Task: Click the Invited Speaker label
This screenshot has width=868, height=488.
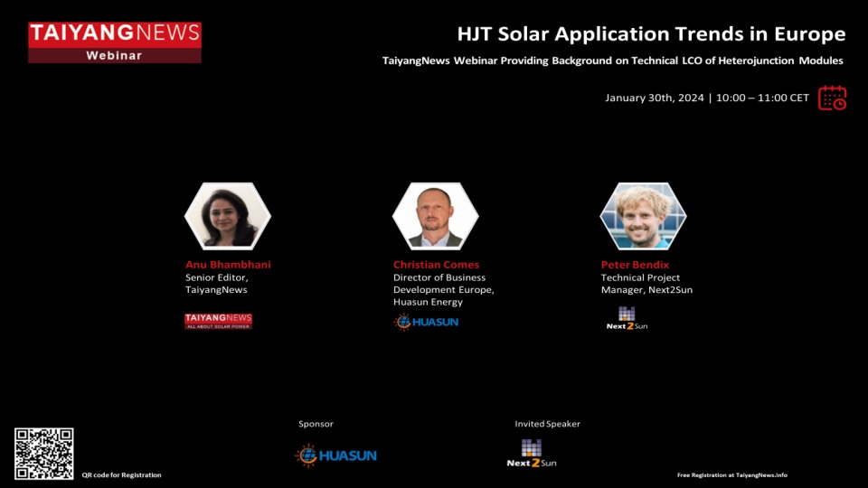Action: pos(548,424)
